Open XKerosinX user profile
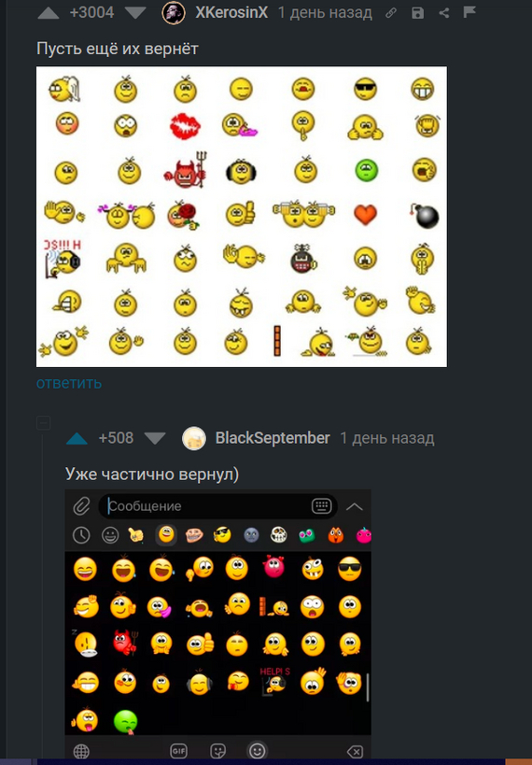The image size is (532, 765). [x=231, y=13]
